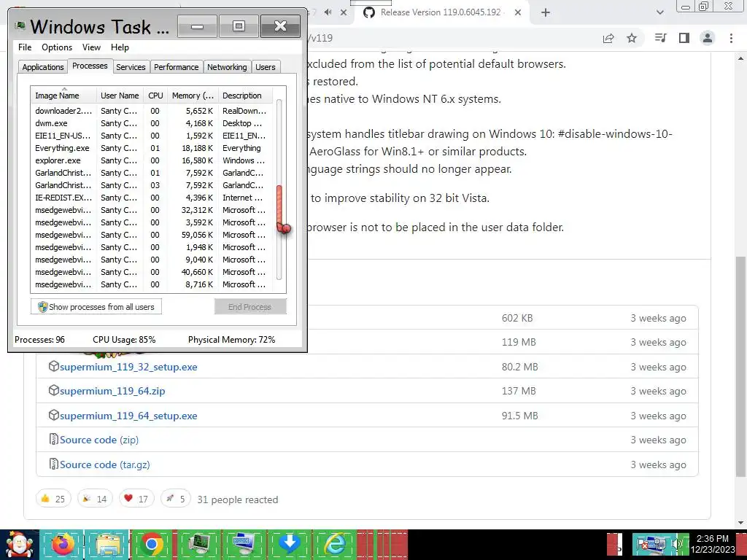Click Show processes from all users
Screen dimensions: 747x560
pyautogui.click(x=96, y=307)
